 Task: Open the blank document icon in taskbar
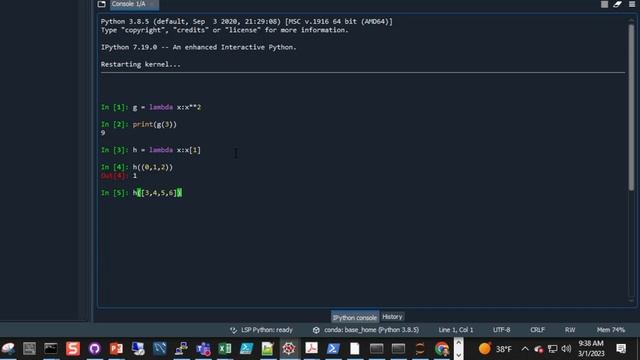click(355, 349)
